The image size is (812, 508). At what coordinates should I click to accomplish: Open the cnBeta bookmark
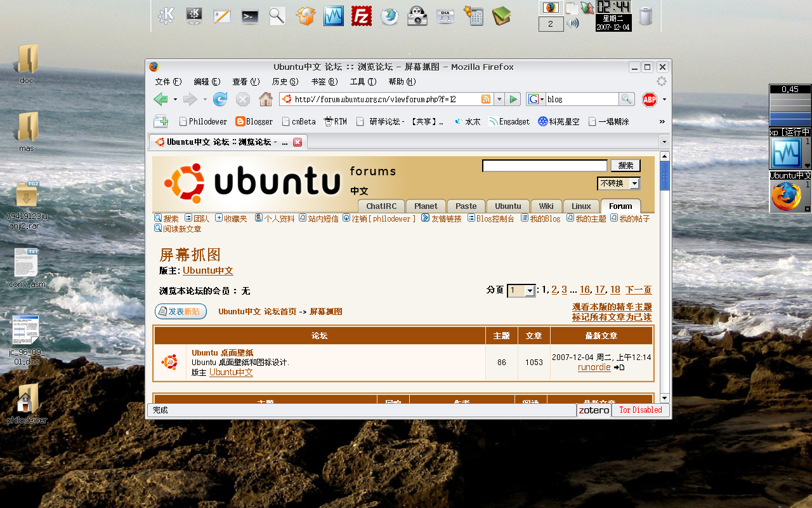point(299,121)
